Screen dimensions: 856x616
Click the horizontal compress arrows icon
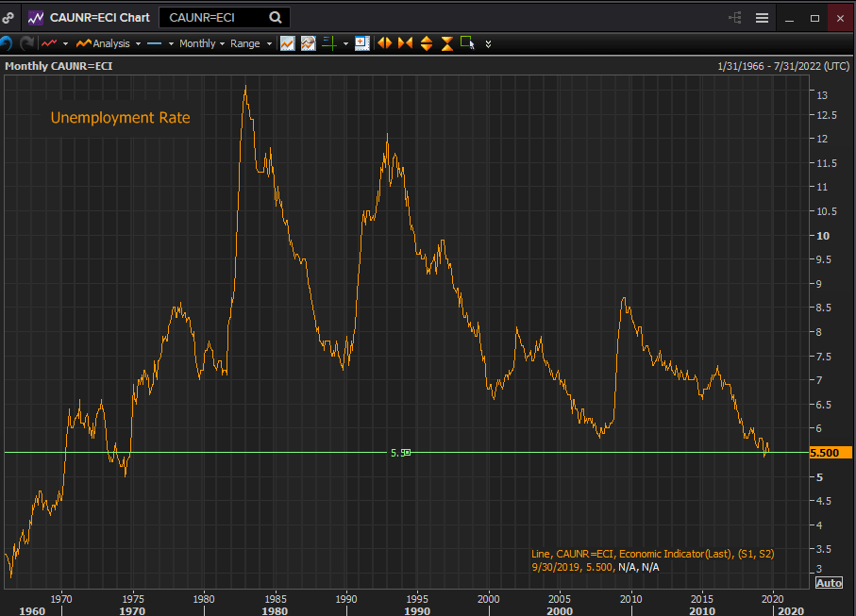pos(405,43)
